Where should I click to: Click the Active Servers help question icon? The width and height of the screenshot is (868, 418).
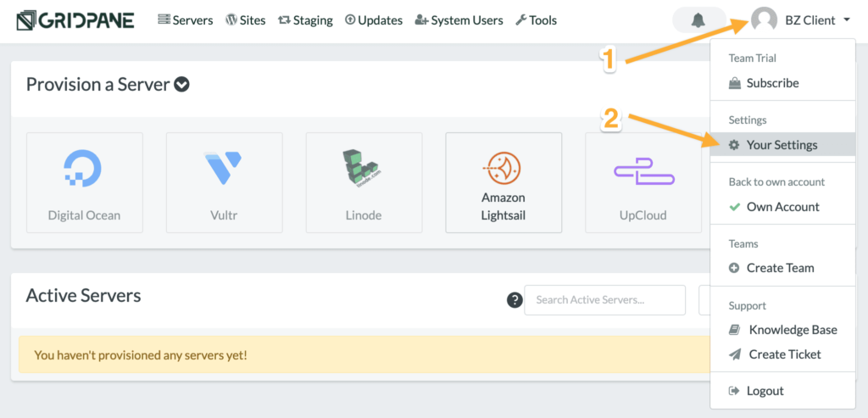point(514,299)
